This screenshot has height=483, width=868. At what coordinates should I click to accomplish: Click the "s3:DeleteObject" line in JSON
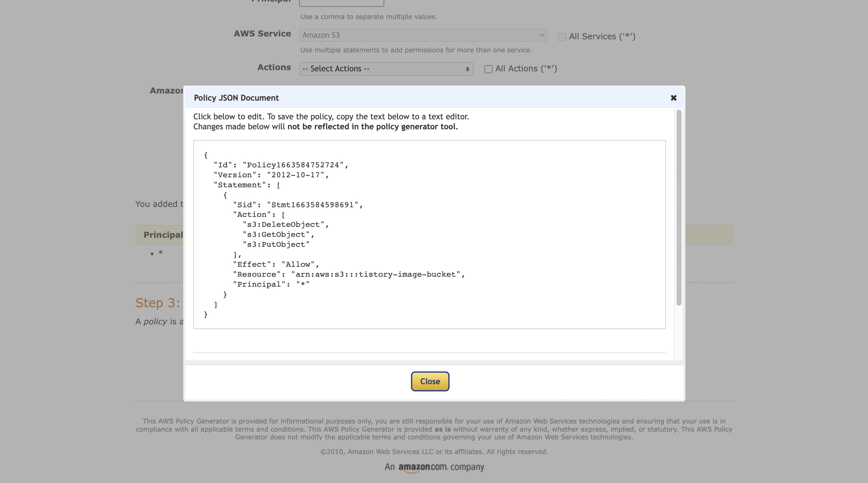pos(285,224)
